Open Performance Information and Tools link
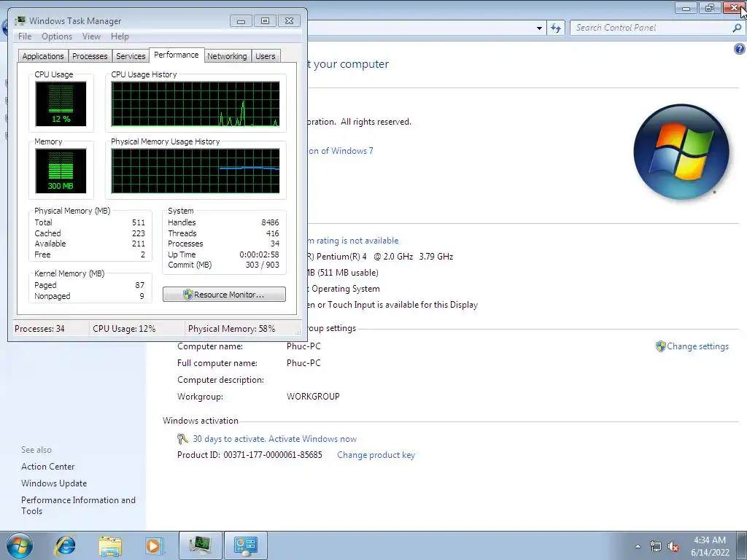Viewport: 747px width, 560px height. [x=78, y=505]
